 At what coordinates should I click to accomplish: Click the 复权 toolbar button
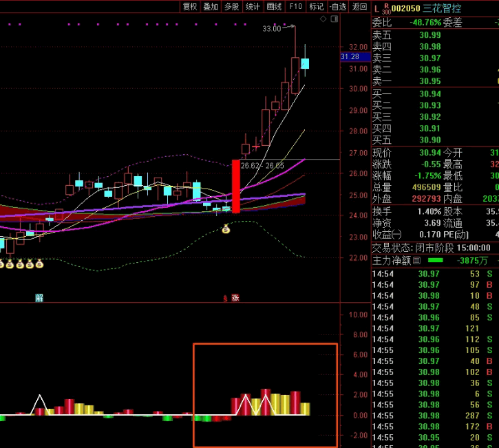coord(190,6)
